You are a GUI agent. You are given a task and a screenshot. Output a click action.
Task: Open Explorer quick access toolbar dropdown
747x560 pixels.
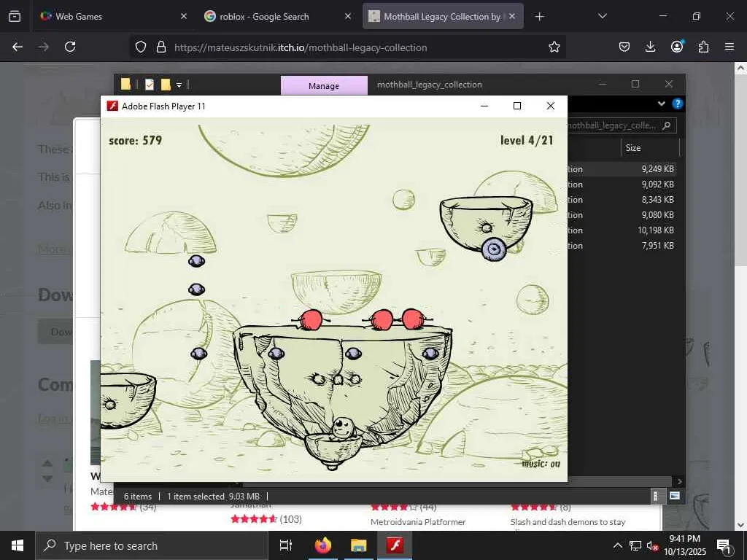179,85
